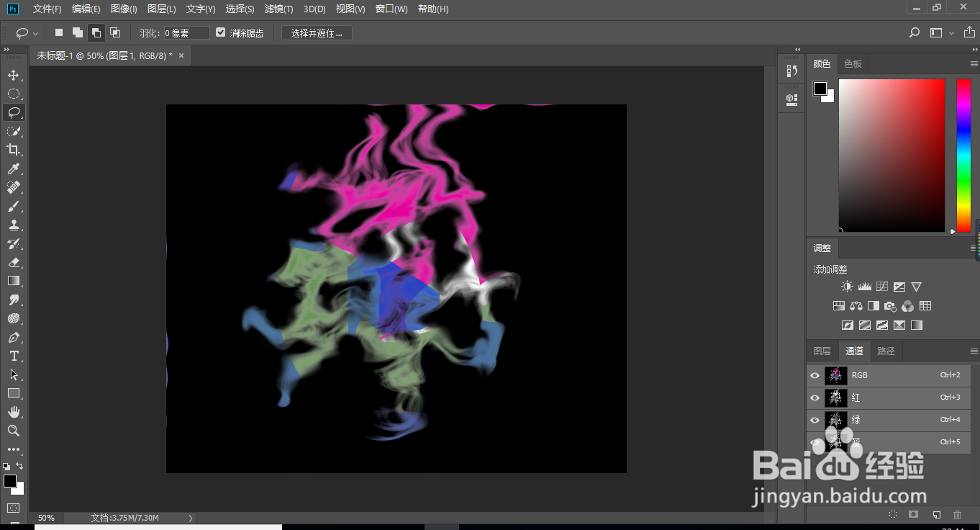Image resolution: width=980 pixels, height=530 pixels.
Task: Open the History panel icon
Action: (x=792, y=71)
